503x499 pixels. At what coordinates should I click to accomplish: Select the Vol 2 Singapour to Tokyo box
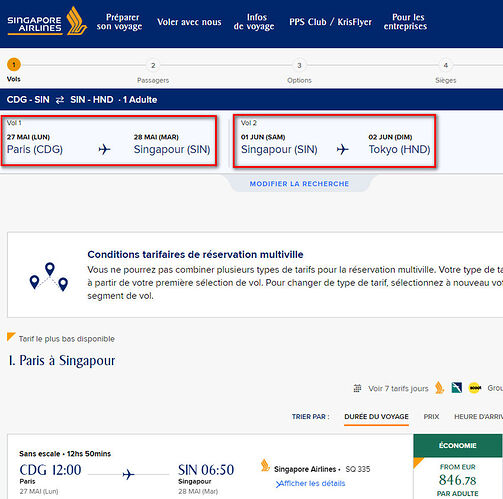point(335,141)
